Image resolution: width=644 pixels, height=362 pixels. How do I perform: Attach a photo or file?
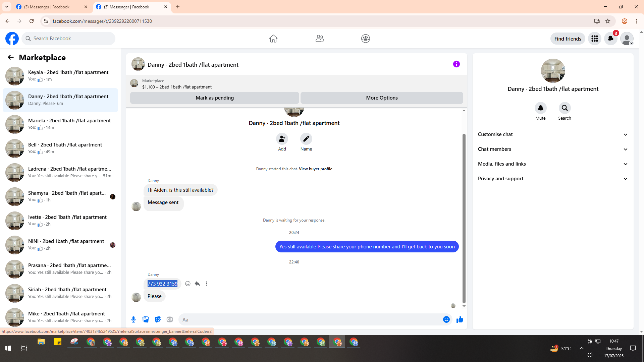(146, 319)
